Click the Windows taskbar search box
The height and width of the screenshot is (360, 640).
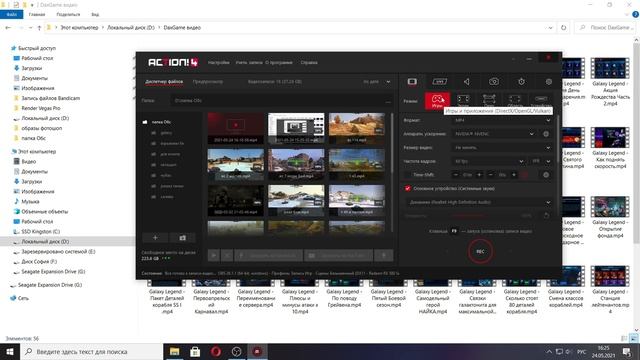point(91,351)
